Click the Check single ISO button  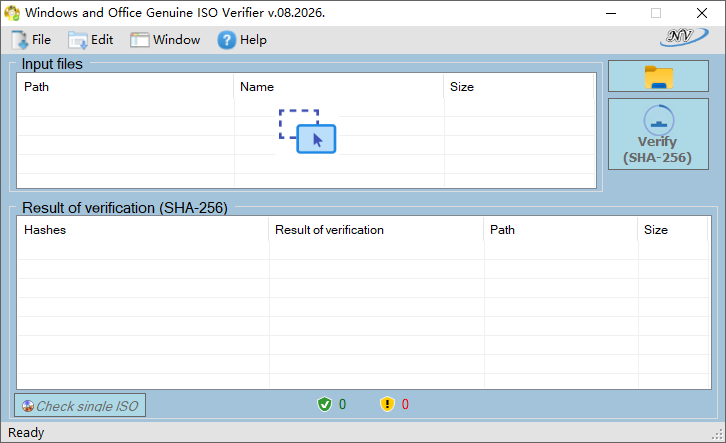(x=80, y=406)
